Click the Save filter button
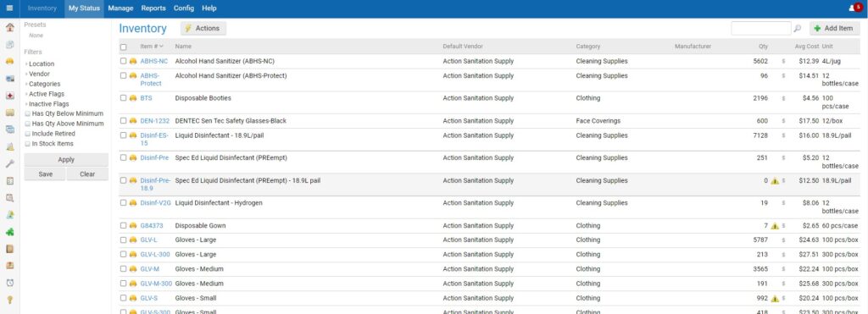The image size is (868, 314). [x=46, y=174]
